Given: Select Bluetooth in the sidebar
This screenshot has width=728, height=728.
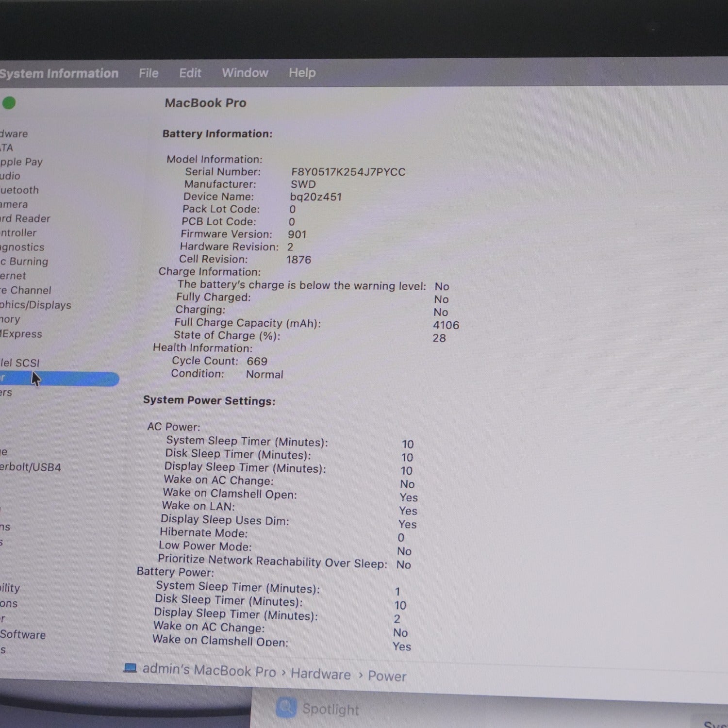Looking at the screenshot, I should [x=19, y=190].
